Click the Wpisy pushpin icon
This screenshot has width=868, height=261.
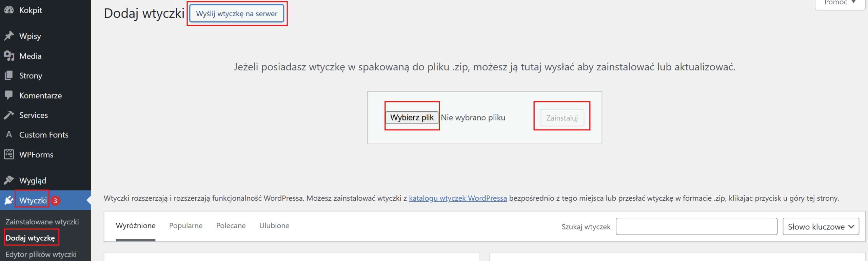click(9, 36)
